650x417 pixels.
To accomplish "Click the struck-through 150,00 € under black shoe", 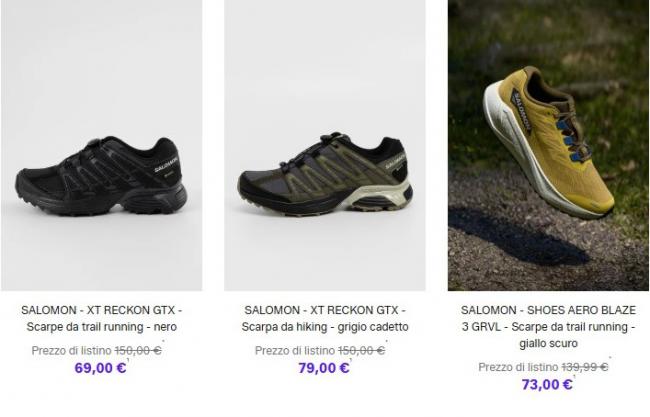I will click(138, 351).
